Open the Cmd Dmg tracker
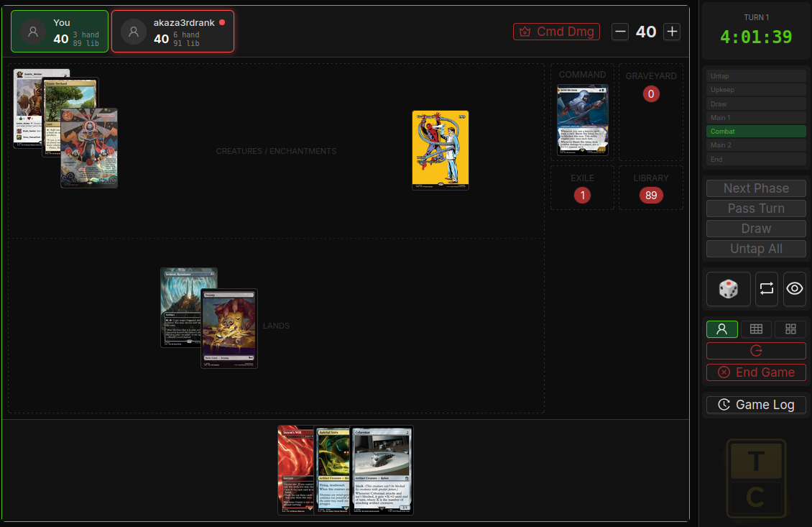The image size is (812, 527). pos(556,32)
